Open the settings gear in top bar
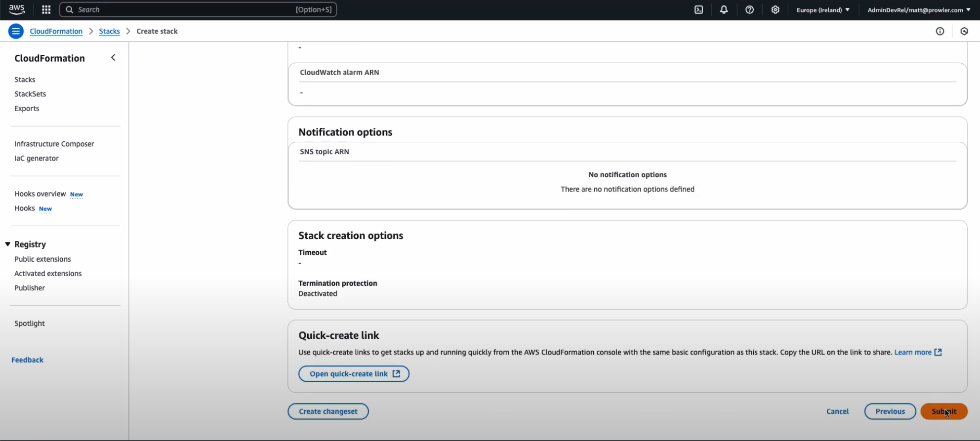Screen dimensions: 980x441 [x=775, y=9]
